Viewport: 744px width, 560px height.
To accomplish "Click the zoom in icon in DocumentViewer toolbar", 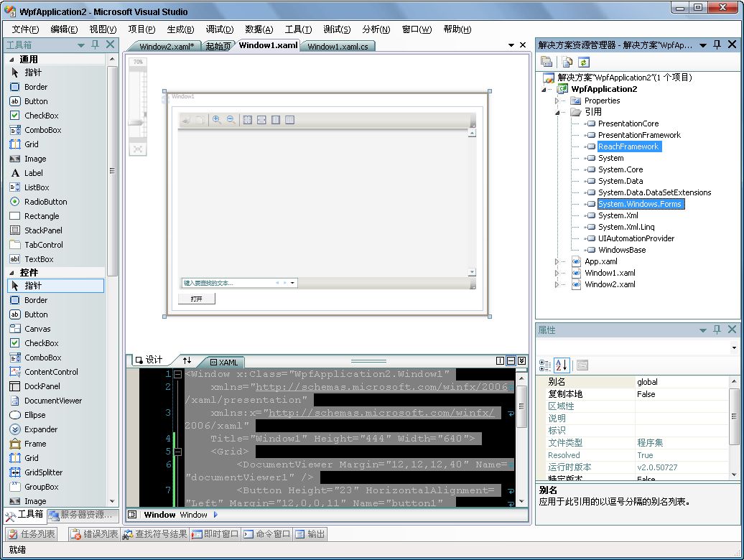I will pos(216,120).
